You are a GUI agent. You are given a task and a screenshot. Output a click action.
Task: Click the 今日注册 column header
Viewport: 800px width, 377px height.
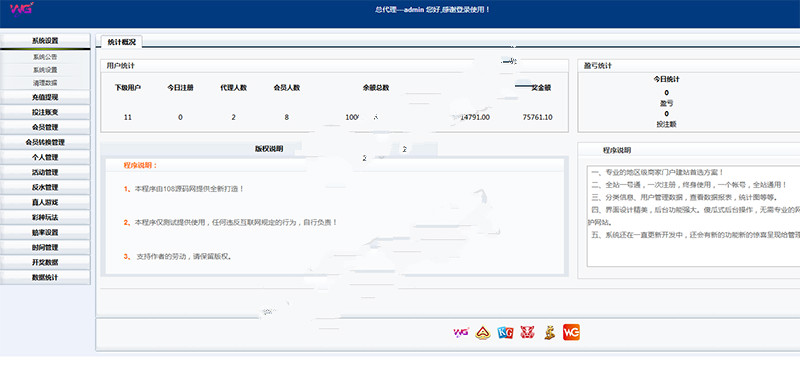pyautogui.click(x=181, y=88)
